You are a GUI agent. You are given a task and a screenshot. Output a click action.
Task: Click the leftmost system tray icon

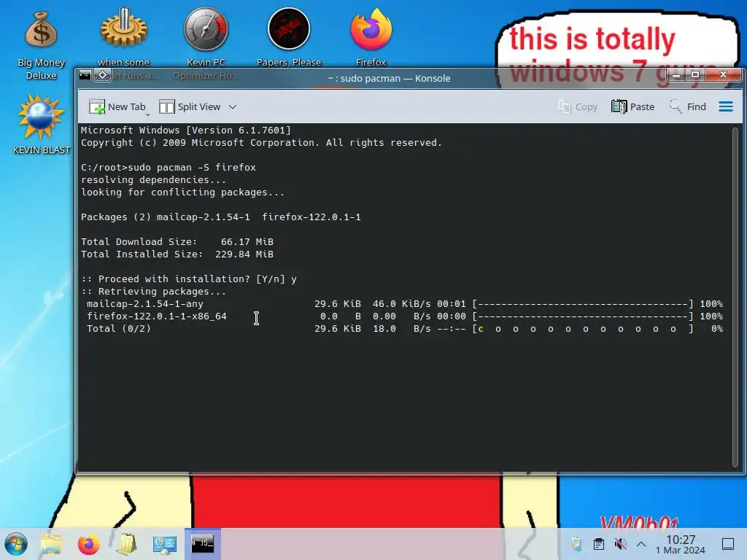click(x=576, y=544)
